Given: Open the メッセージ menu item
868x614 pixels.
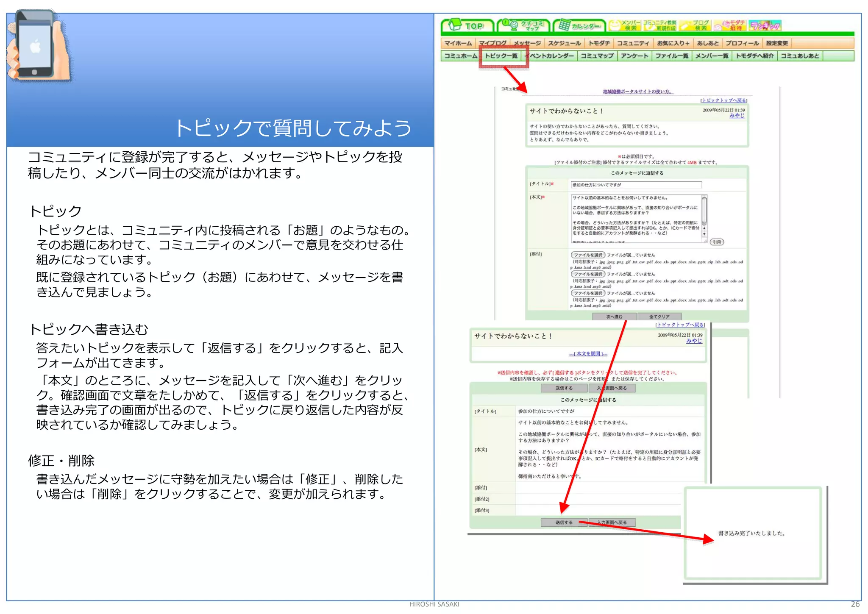Looking at the screenshot, I should point(527,43).
